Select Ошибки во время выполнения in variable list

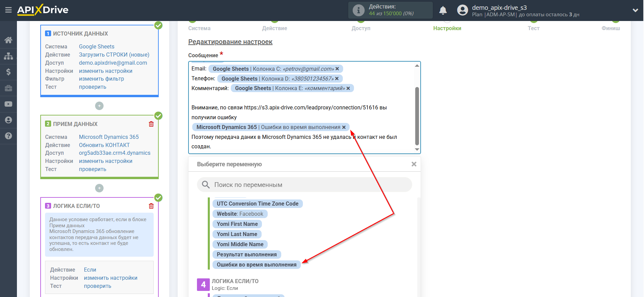[257, 264]
